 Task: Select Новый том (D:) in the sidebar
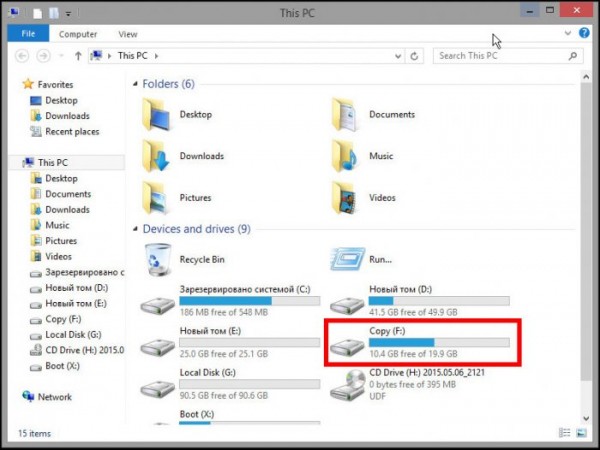coord(77,288)
